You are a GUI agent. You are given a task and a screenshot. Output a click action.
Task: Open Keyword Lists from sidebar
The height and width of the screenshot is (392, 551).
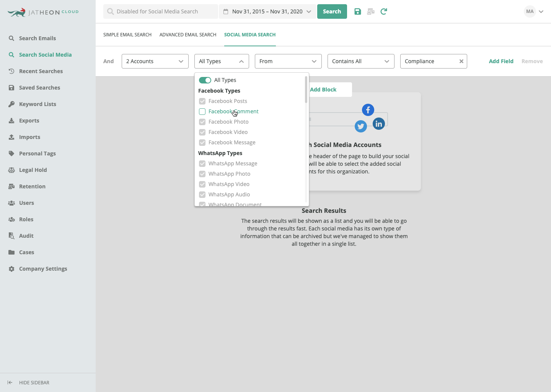[37, 104]
